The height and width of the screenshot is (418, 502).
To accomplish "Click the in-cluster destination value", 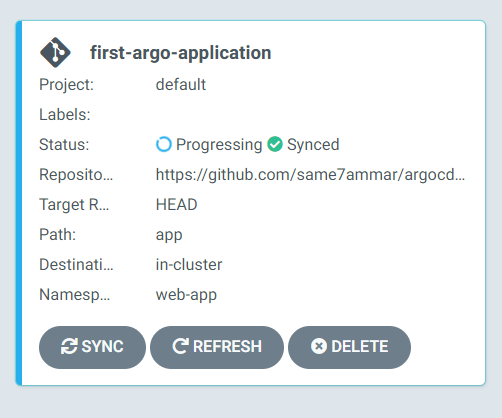I will point(189,265).
